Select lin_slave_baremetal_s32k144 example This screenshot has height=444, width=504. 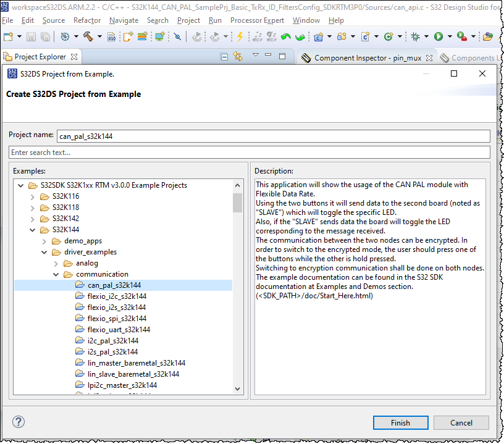tap(133, 374)
